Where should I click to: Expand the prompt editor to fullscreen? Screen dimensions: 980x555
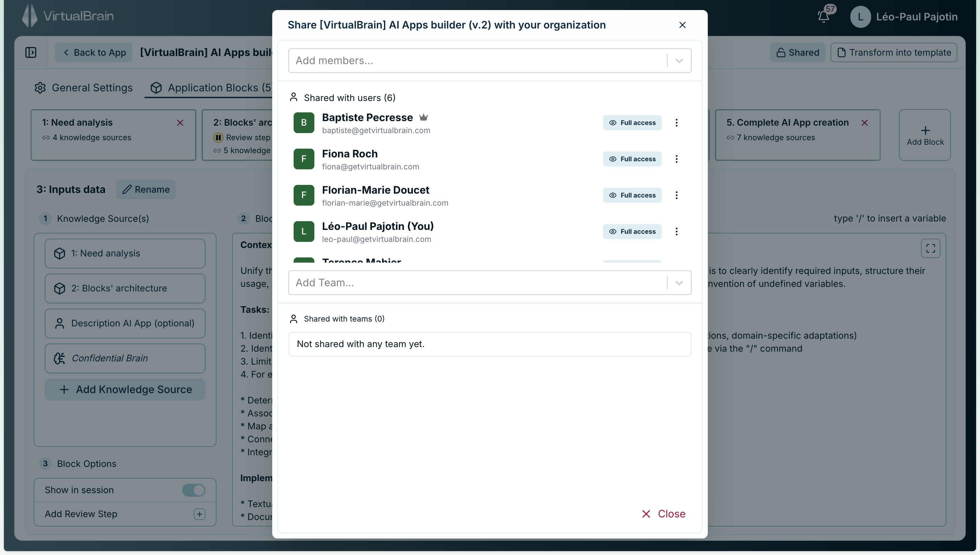point(930,249)
